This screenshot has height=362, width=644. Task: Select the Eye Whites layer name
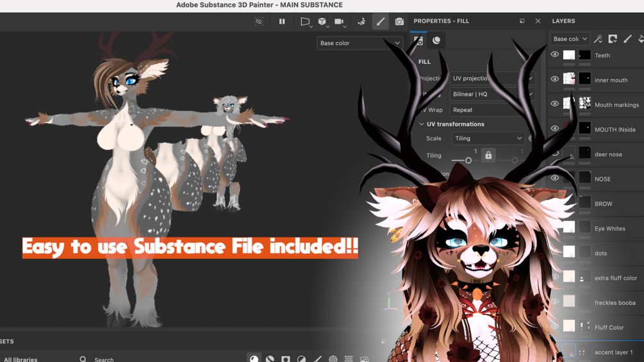(610, 229)
